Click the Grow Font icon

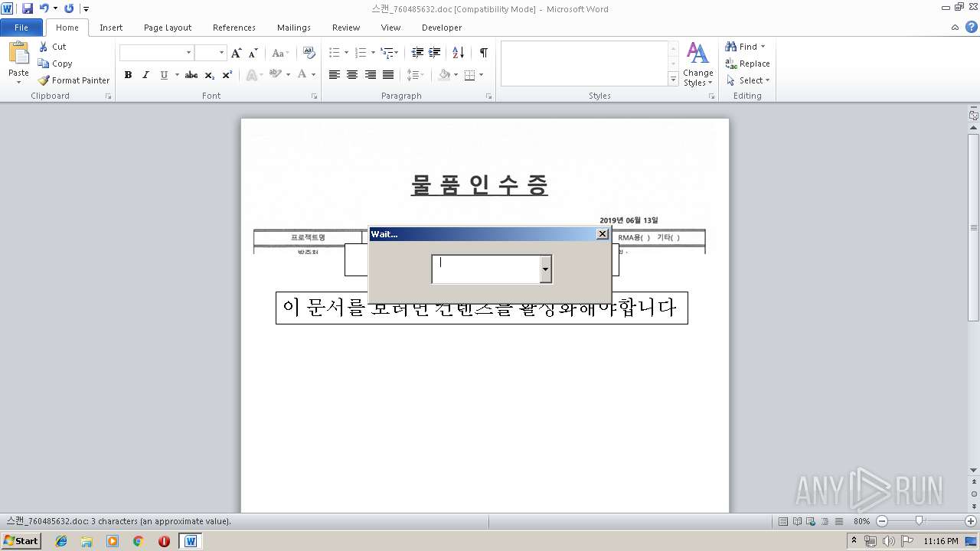pos(237,53)
